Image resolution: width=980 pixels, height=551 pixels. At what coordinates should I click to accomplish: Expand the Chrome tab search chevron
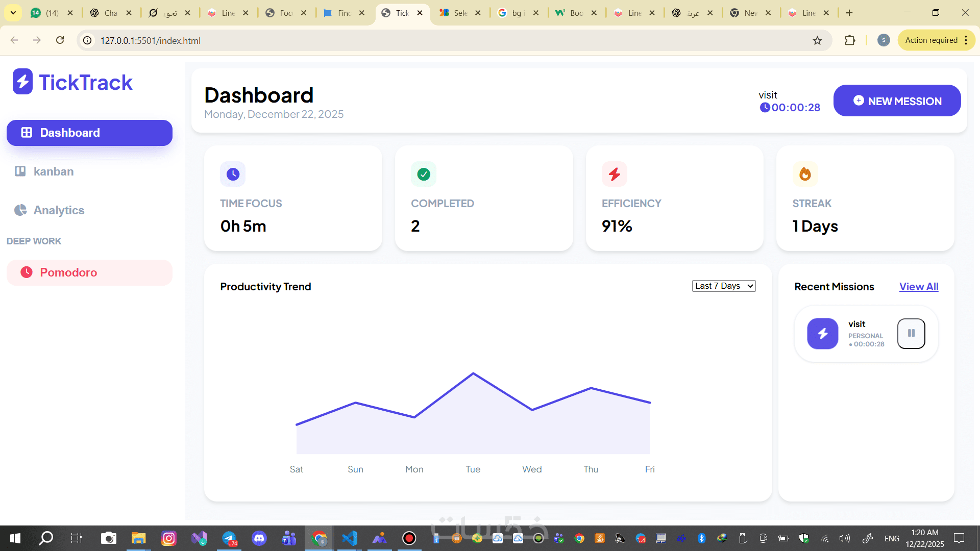(x=13, y=13)
